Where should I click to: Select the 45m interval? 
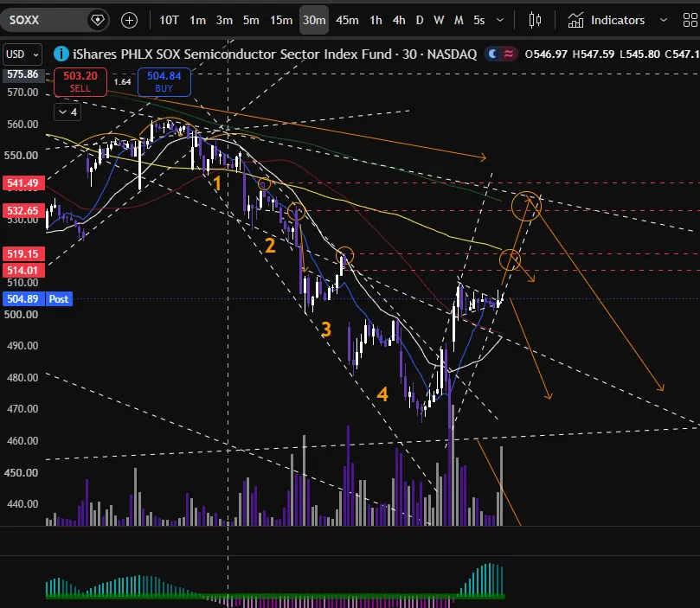coord(347,20)
